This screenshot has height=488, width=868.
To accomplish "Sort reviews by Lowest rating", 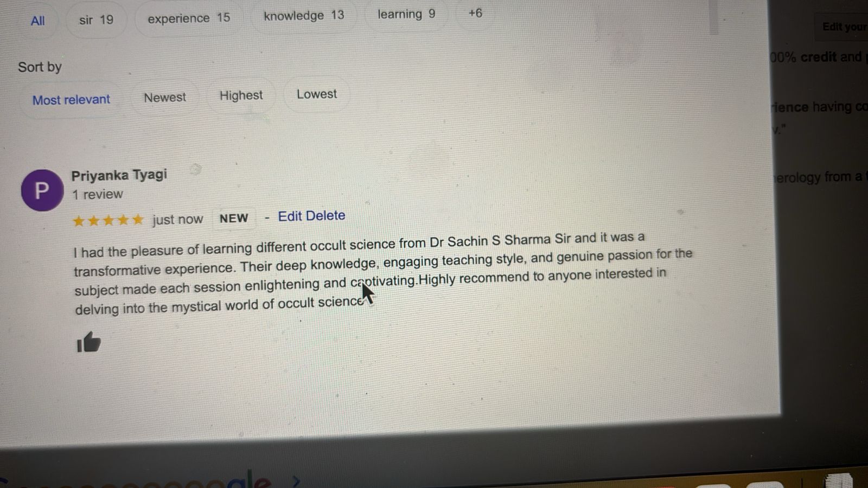I will (317, 94).
